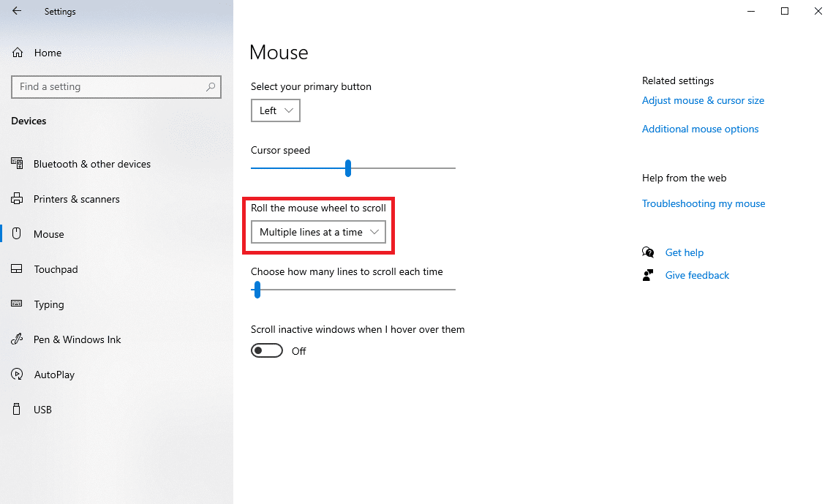Image resolution: width=833 pixels, height=504 pixels.
Task: Switch to Typing settings
Action: (49, 304)
